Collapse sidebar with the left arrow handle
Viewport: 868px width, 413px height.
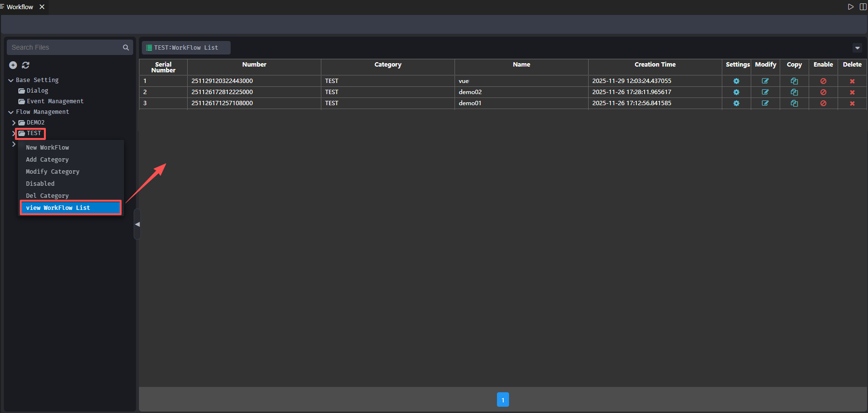pos(138,224)
